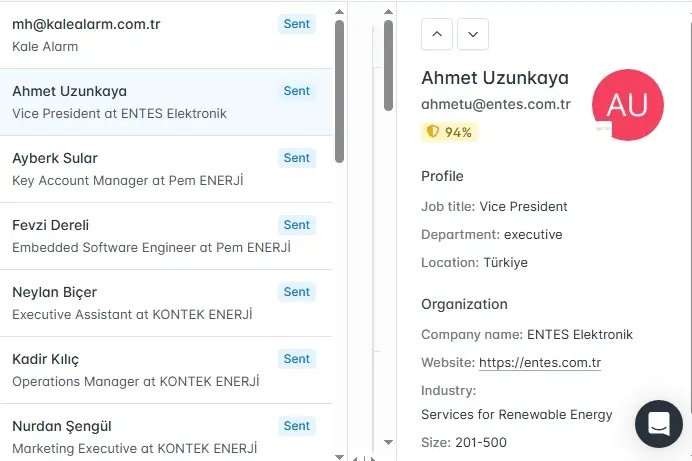The width and height of the screenshot is (692, 461).
Task: Click the 94% shield score badge
Action: tap(450, 132)
